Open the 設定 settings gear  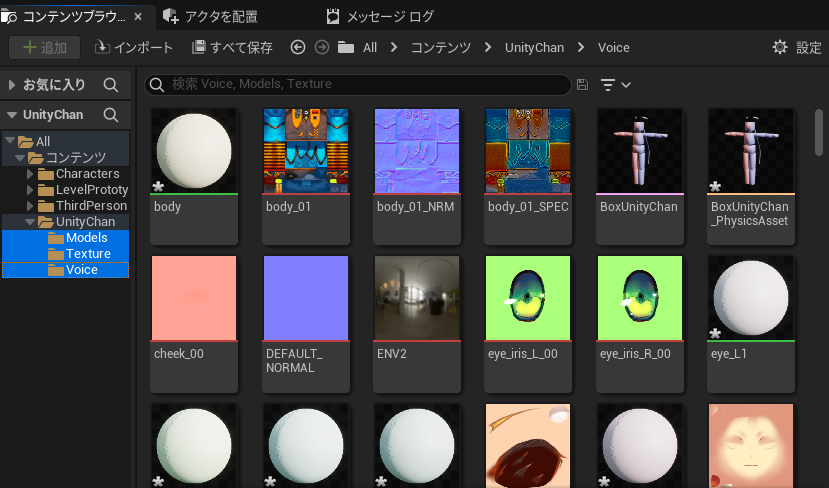point(797,48)
